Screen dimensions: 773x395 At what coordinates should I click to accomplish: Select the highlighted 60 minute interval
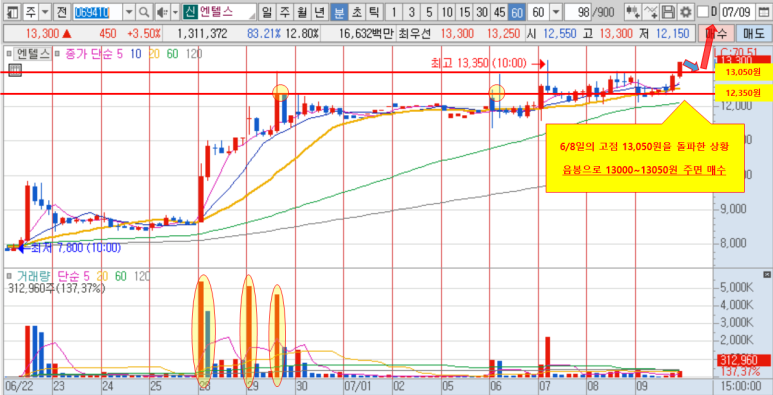click(x=517, y=12)
